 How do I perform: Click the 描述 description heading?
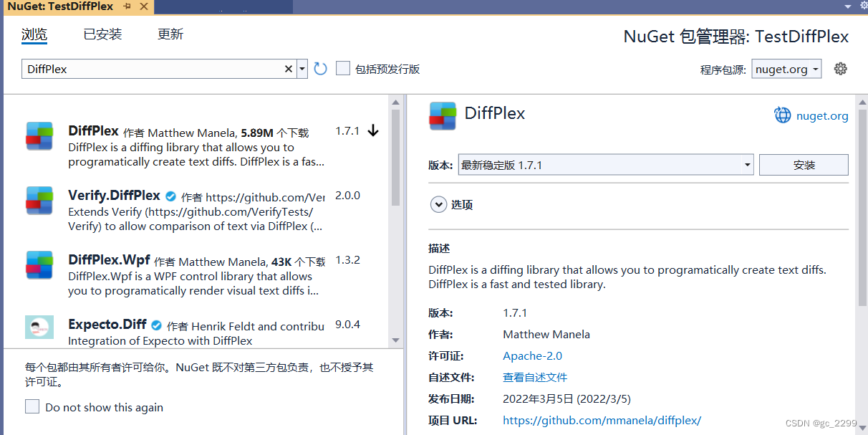439,249
